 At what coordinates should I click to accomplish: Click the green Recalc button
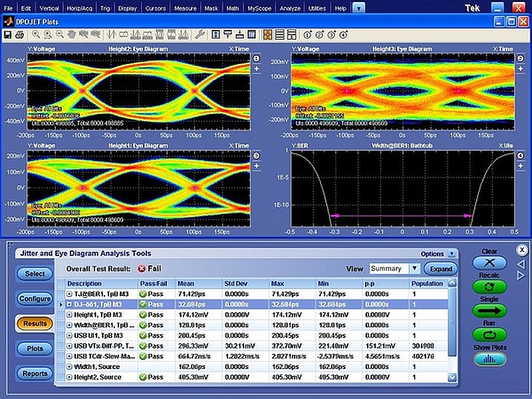point(489,287)
